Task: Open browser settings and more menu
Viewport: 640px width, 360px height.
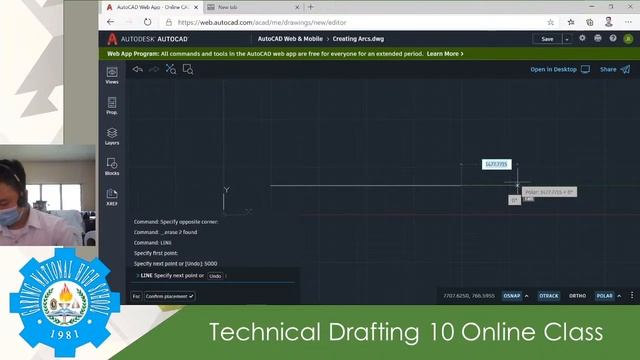Action: tap(628, 22)
